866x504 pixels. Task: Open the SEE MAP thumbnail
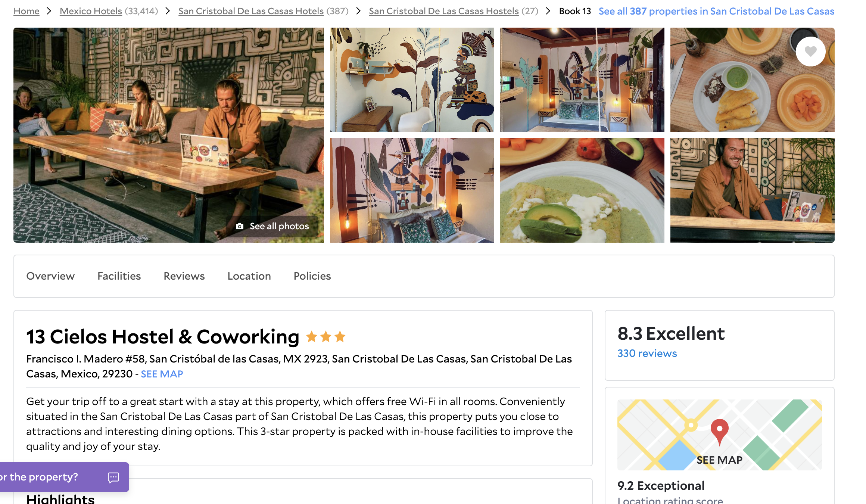point(719,435)
